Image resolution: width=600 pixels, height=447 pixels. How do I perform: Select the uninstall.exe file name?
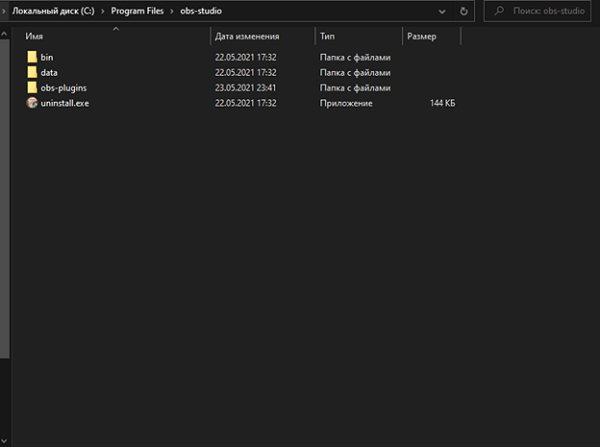tap(65, 103)
